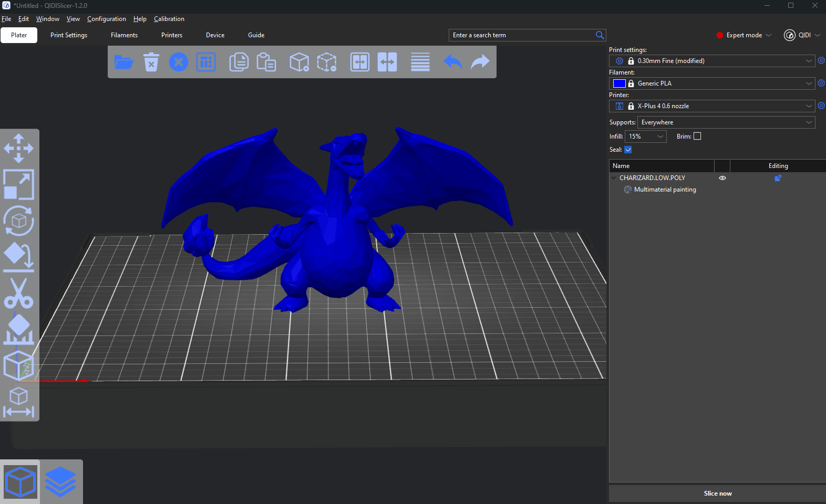Open the Printer X-Plus 4 dropdown
826x504 pixels.
(x=712, y=106)
